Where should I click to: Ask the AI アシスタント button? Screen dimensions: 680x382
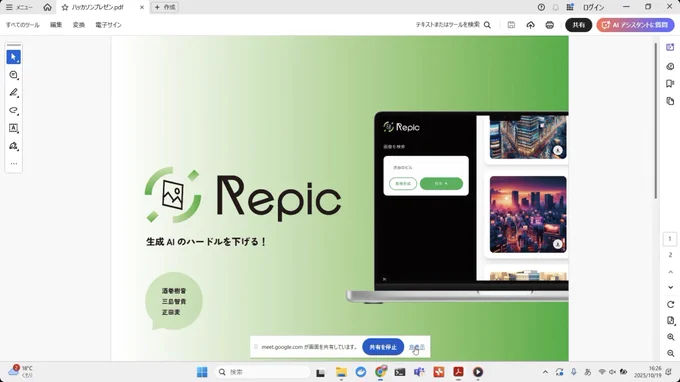click(635, 25)
